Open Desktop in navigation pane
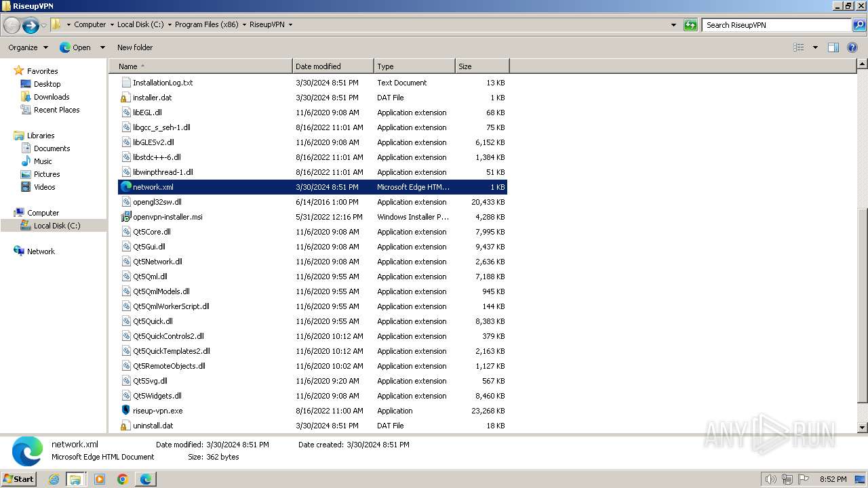The width and height of the screenshot is (868, 488). click(x=47, y=84)
